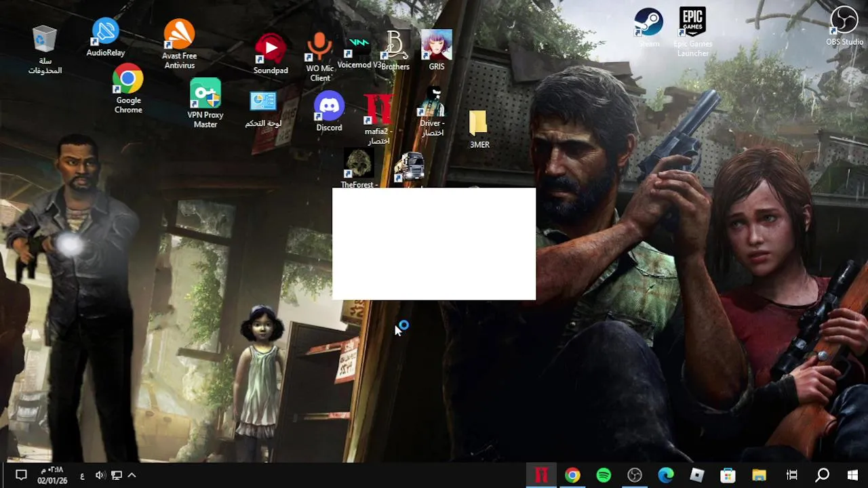Open the GRIS game shortcut
The height and width of the screenshot is (488, 868).
point(437,51)
